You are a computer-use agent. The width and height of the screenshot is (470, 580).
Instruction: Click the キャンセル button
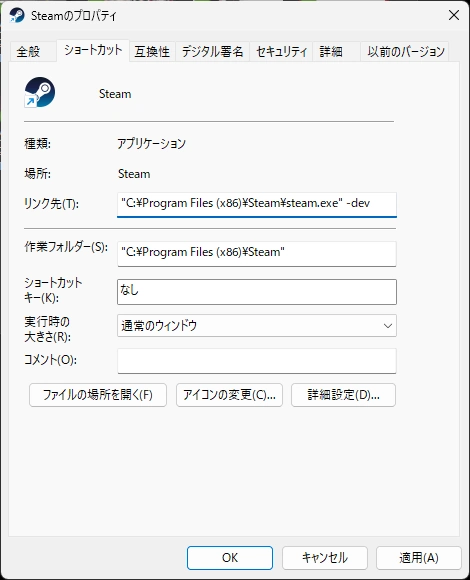tap(325, 558)
